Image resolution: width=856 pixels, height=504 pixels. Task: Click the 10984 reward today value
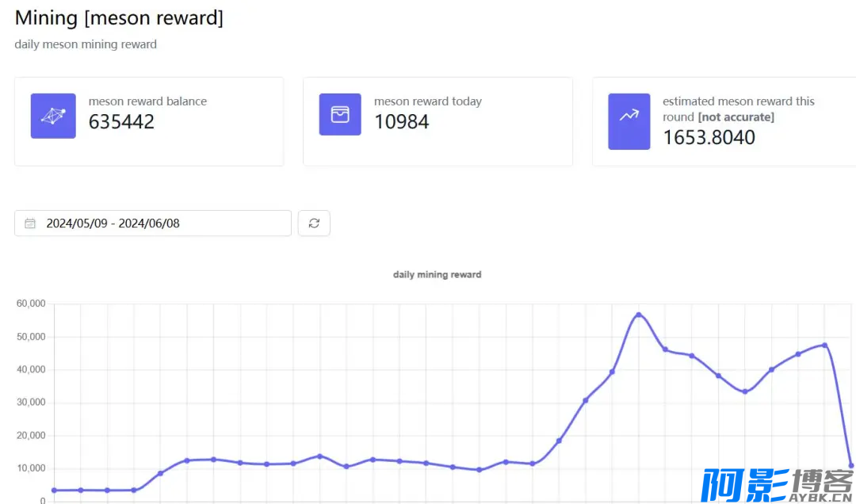click(402, 122)
